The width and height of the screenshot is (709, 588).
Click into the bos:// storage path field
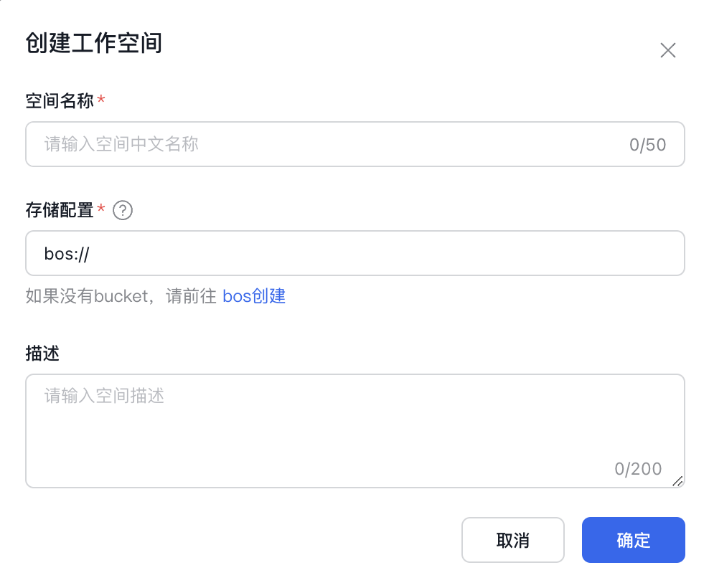[355, 253]
